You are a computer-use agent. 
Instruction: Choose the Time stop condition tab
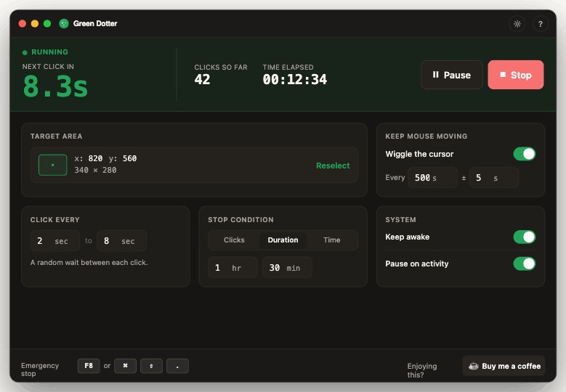click(x=331, y=240)
